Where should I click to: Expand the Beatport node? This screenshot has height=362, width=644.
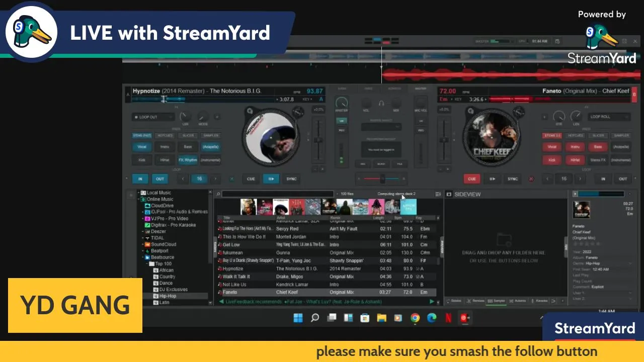pos(142,250)
